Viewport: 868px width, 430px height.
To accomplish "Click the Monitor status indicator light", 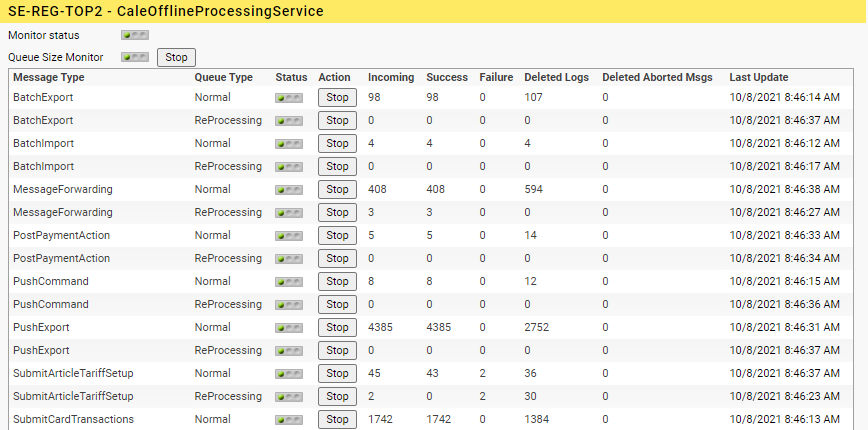I will coord(135,35).
